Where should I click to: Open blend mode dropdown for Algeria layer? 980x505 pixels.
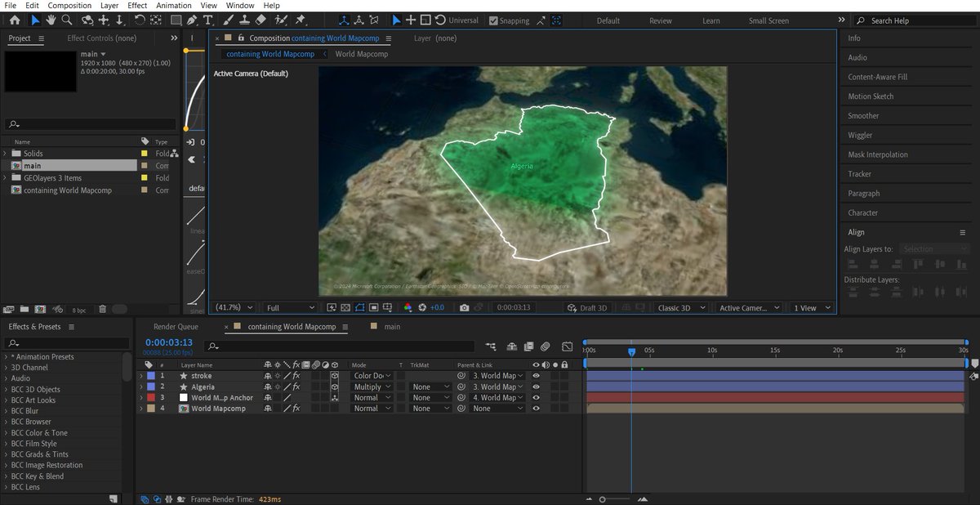(x=372, y=387)
